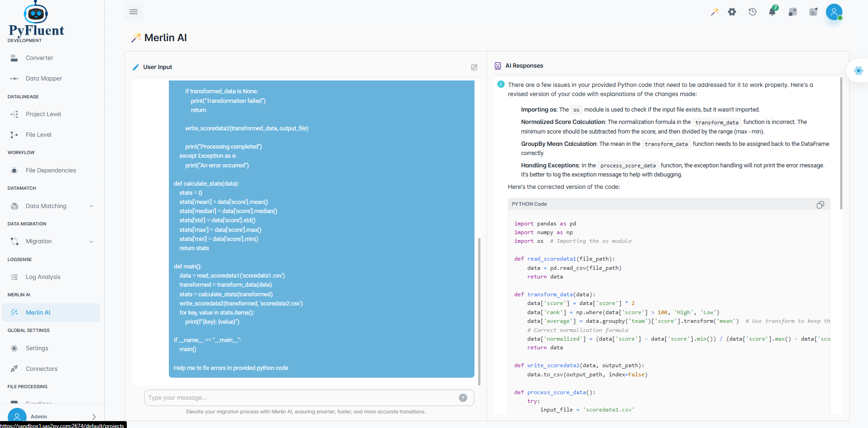Viewport: 868px width, 428px height.
Task: Select the Merlin AI sidebar item
Action: [x=51, y=313]
